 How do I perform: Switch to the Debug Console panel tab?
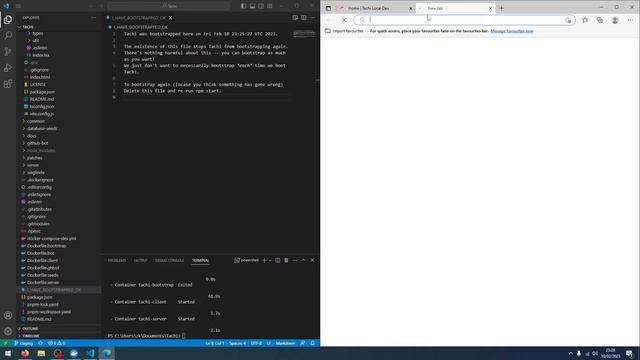[x=169, y=260]
